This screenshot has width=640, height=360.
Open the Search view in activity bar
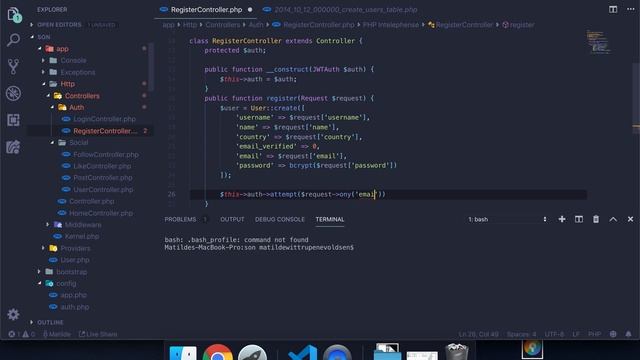coord(13,40)
